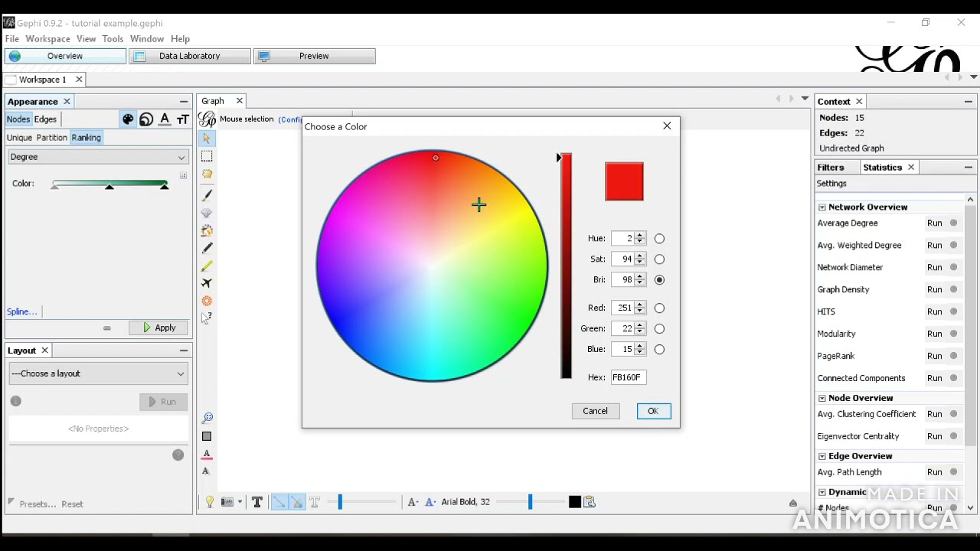Click the Edges toggle in Appearance

45,119
